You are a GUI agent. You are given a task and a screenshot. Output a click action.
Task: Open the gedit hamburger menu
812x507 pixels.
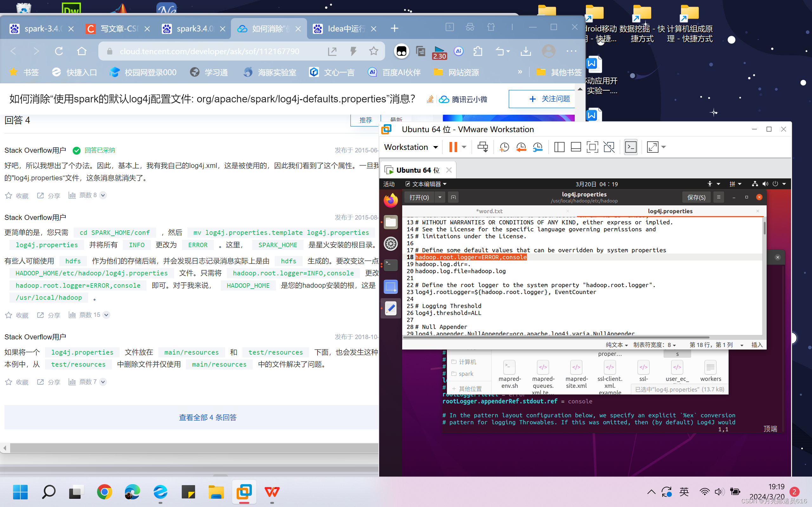pyautogui.click(x=718, y=197)
